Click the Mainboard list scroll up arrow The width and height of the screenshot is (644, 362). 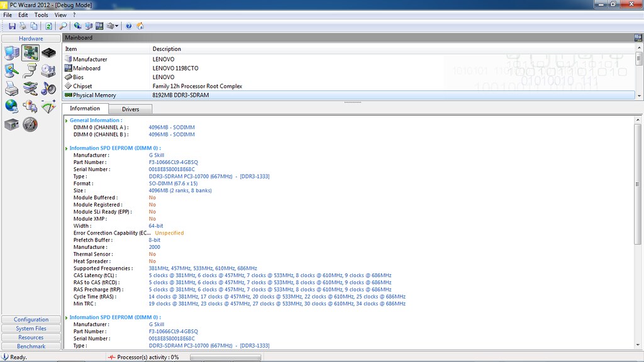click(x=639, y=48)
